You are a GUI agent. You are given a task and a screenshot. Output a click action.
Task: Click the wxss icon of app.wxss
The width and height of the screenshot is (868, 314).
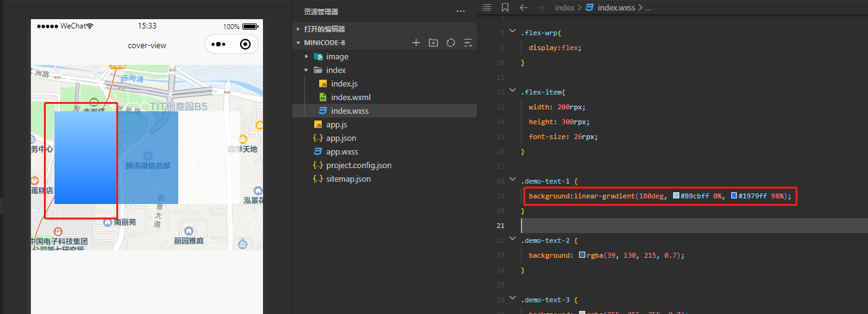point(318,151)
